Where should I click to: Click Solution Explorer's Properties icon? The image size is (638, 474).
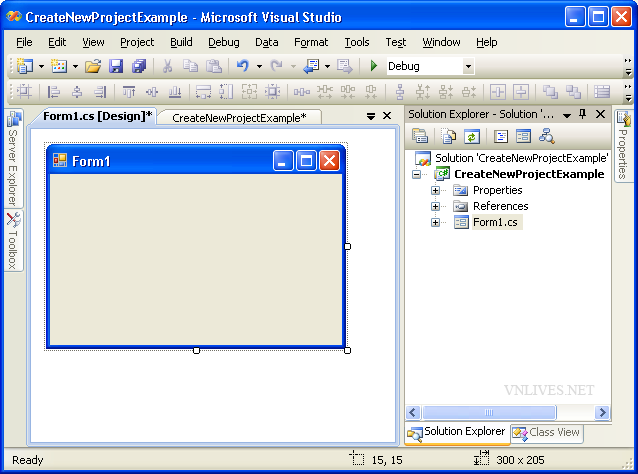pos(420,136)
